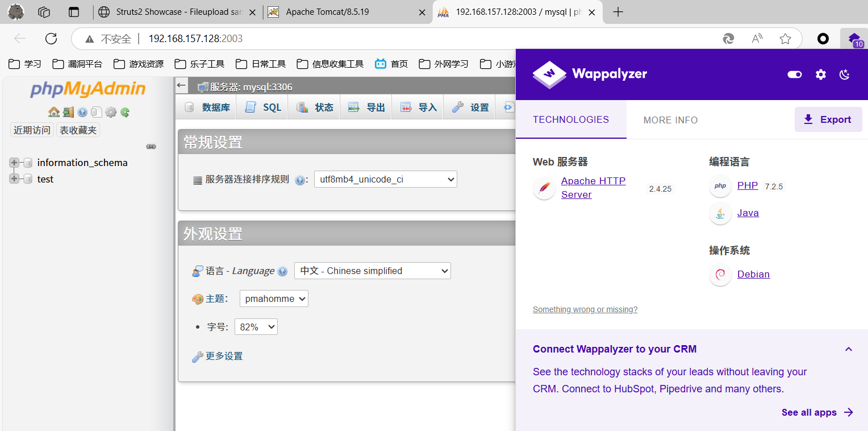Click the See all apps link

[x=817, y=412]
